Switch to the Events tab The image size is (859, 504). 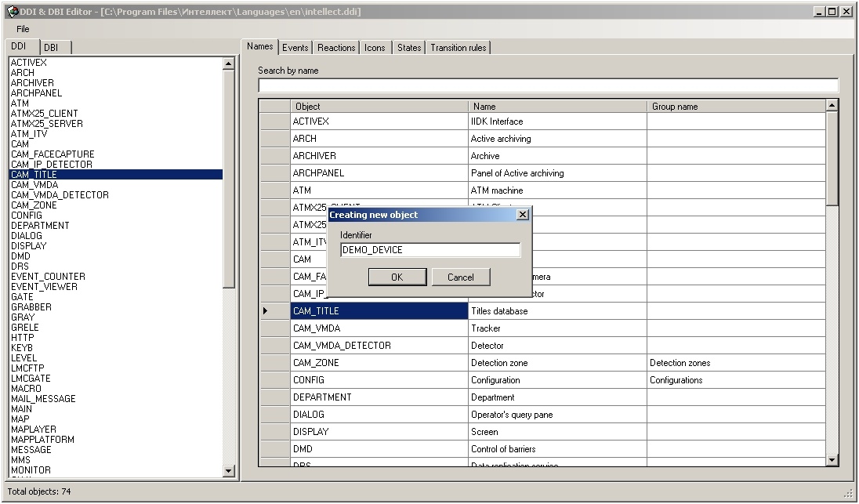click(x=295, y=48)
